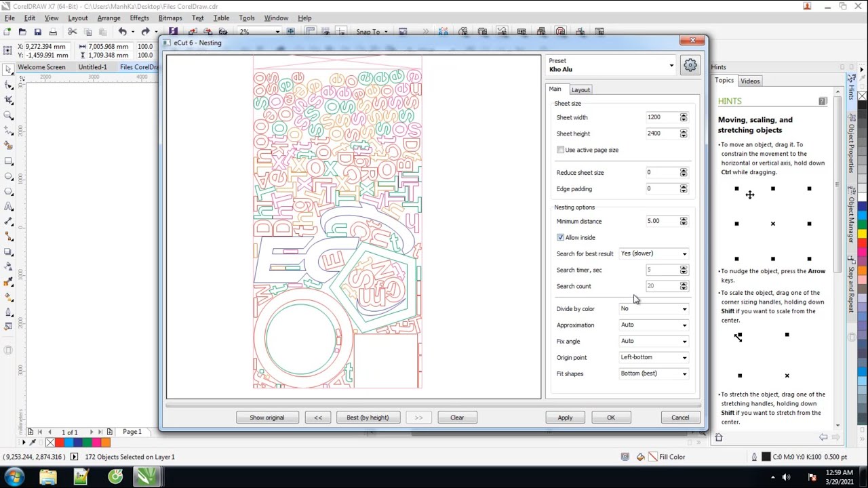The width and height of the screenshot is (868, 488).
Task: Click the Apply button
Action: [565, 418]
